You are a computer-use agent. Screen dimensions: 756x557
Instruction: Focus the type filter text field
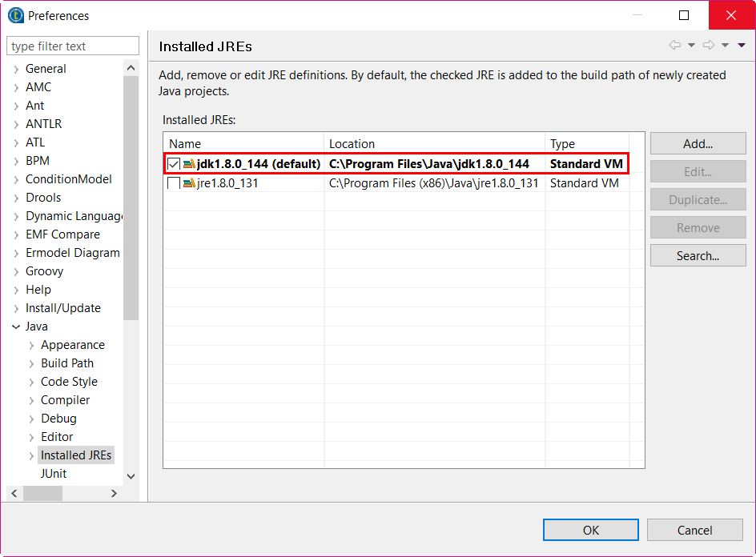pos(73,46)
